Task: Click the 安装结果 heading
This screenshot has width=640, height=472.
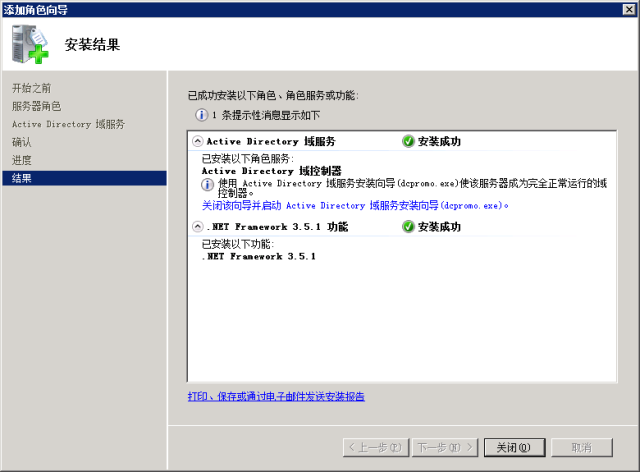Action: tap(92, 45)
